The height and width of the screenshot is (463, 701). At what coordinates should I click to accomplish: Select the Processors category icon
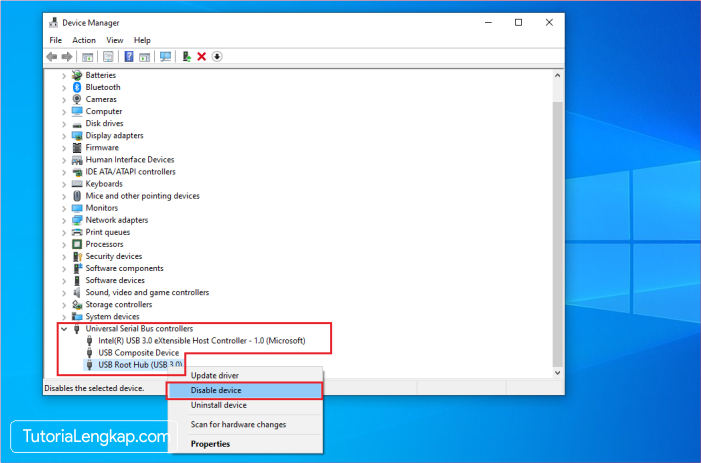pyautogui.click(x=77, y=244)
